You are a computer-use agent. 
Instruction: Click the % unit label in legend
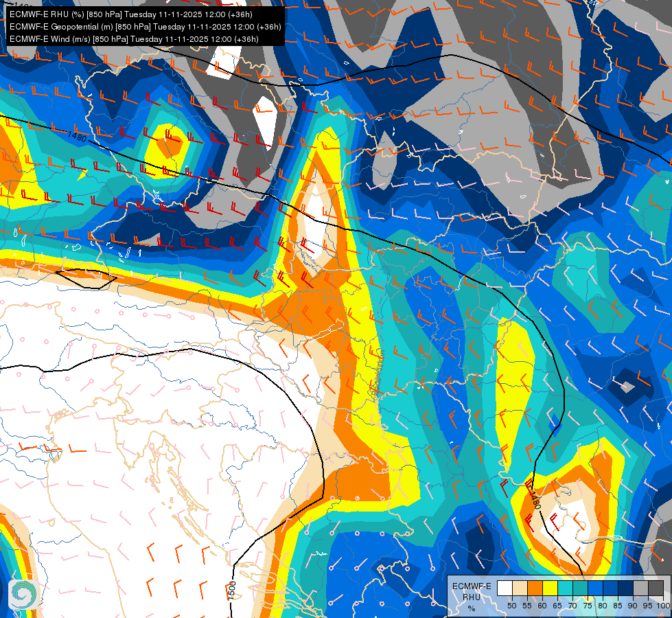point(472,608)
